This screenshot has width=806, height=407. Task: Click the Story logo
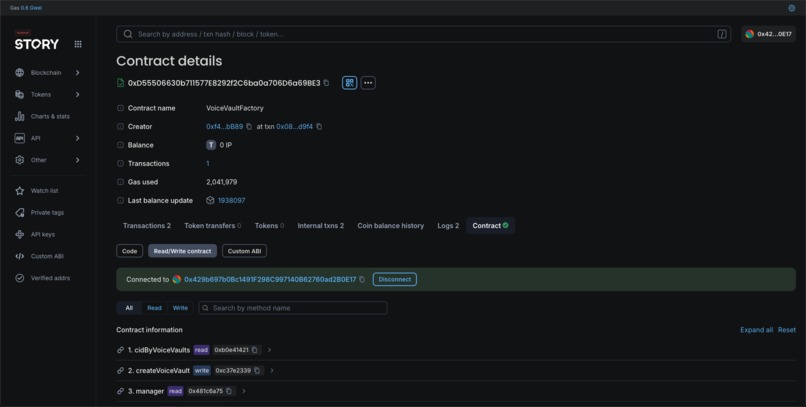(36, 44)
